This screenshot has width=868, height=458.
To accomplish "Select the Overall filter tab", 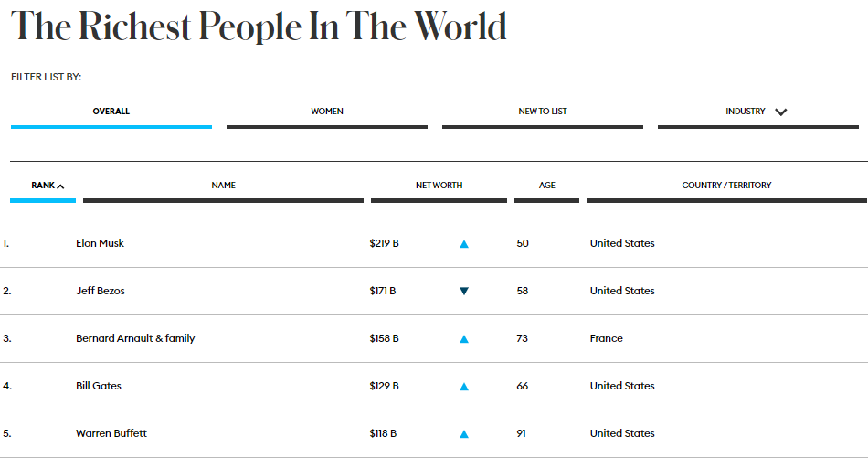I will [111, 112].
